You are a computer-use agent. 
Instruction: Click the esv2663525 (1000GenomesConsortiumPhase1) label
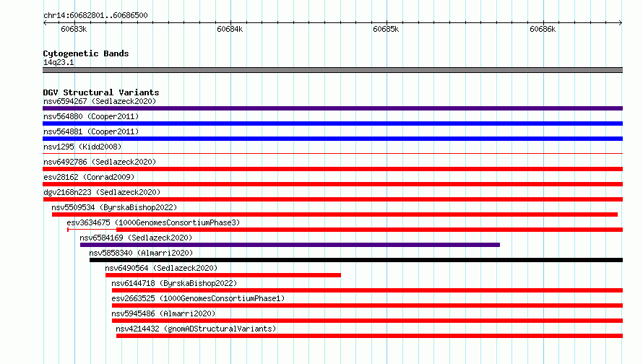[x=198, y=298]
